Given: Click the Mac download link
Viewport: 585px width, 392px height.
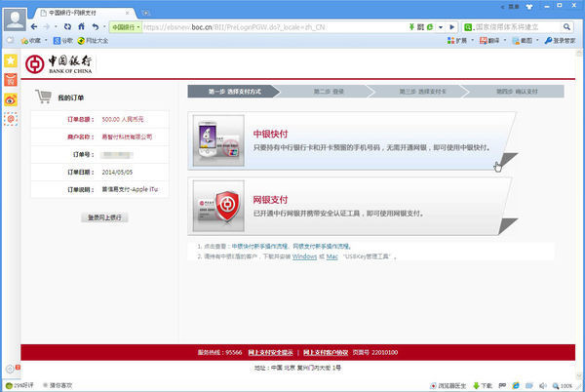Looking at the screenshot, I should click(x=332, y=256).
